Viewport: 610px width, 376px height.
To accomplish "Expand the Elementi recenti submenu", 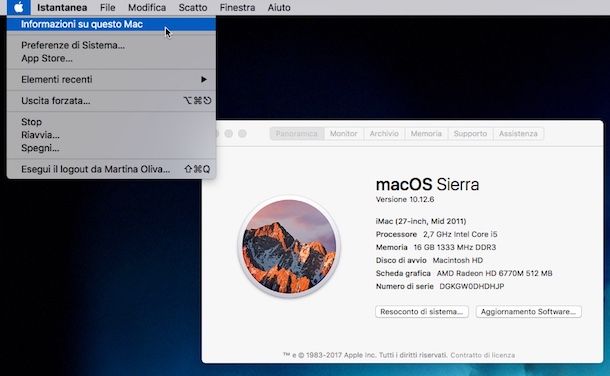I will [x=111, y=79].
